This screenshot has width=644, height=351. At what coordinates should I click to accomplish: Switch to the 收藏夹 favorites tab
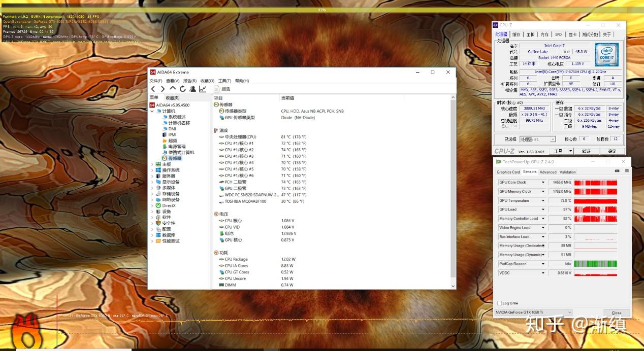(172, 97)
